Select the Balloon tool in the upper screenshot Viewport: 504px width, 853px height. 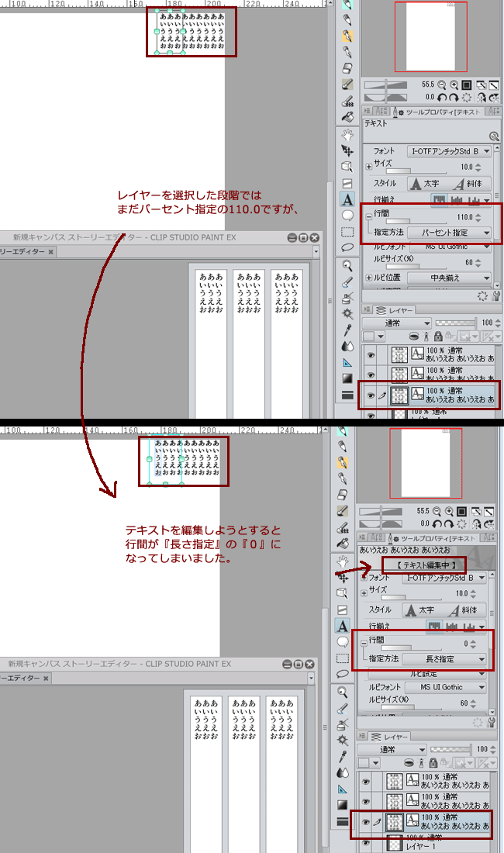pos(347,216)
